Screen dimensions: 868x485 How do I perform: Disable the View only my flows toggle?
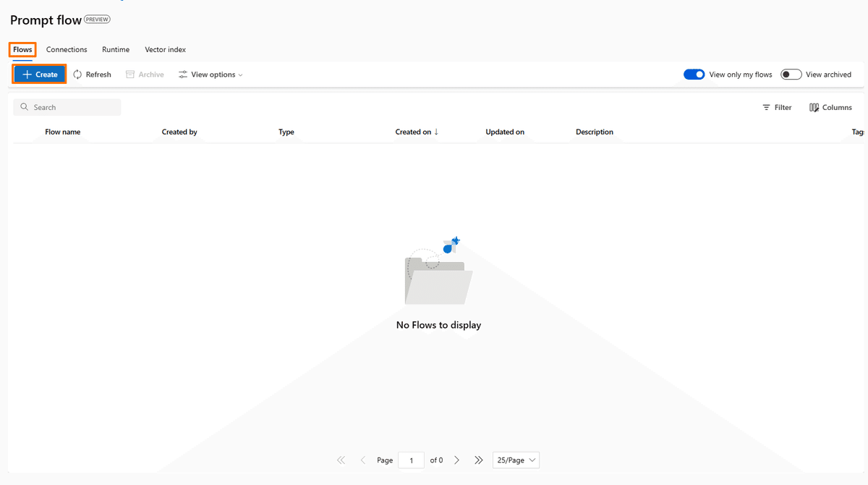[x=694, y=74]
